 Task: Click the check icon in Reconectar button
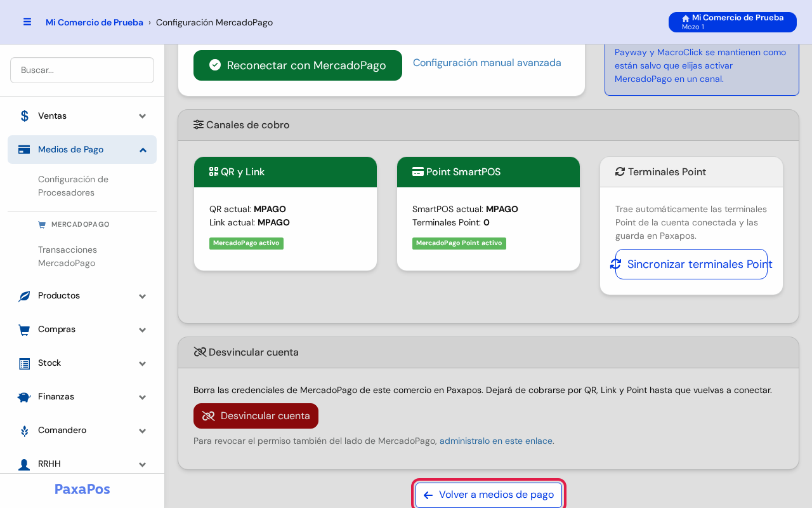coord(215,65)
